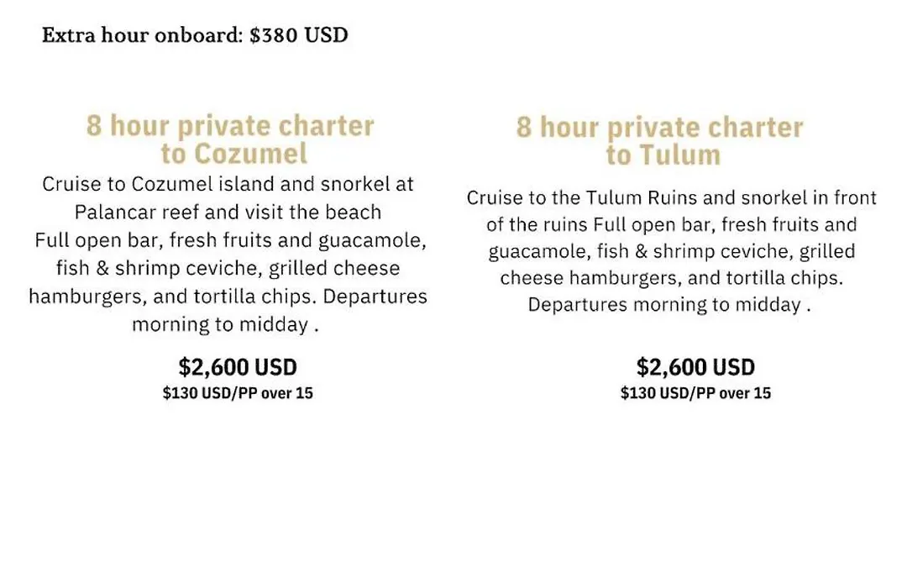Click the 'to Tulum' heading line

coord(663,155)
